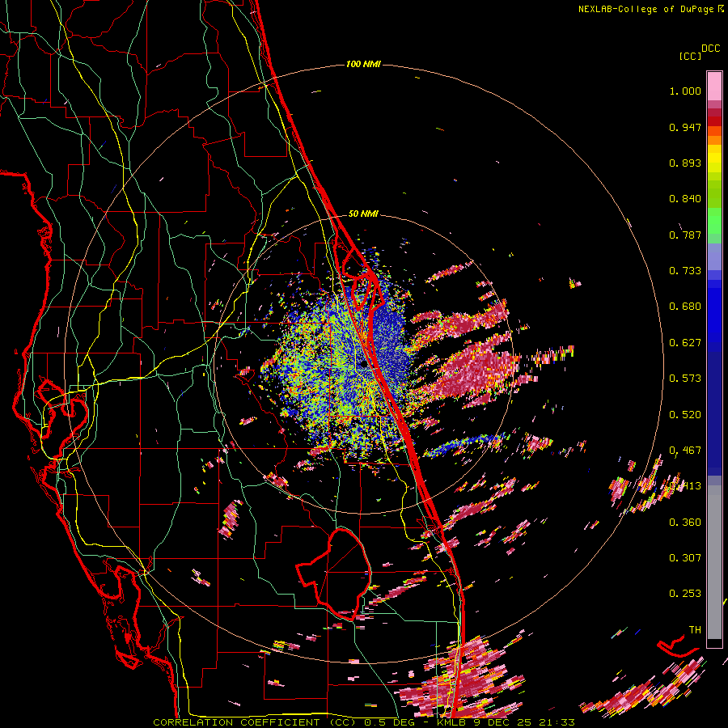Select the 0.893 legend value
Image resolution: width=728 pixels, height=728 pixels.
point(685,163)
